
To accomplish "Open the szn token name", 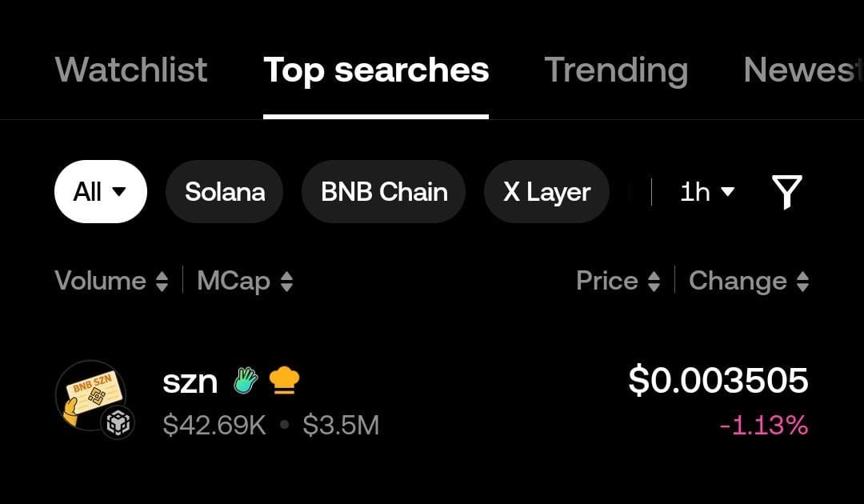I will 190,381.
